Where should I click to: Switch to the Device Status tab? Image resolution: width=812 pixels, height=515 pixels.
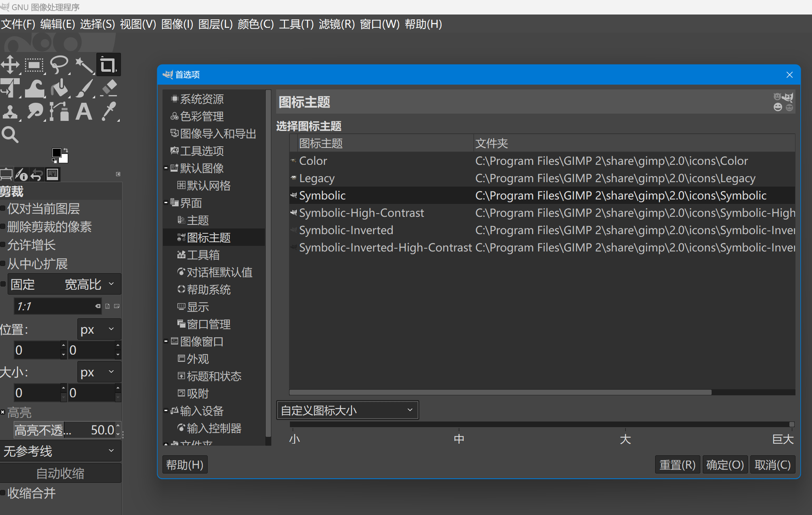tap(21, 174)
